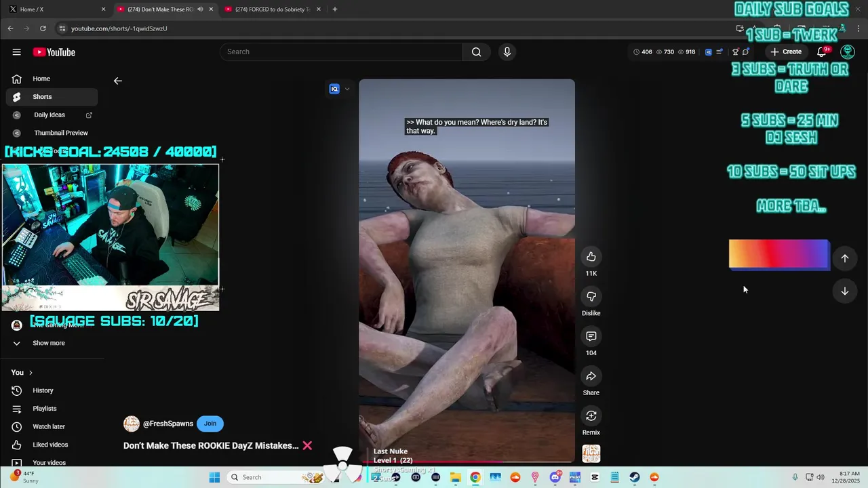This screenshot has height=488, width=868.
Task: Open the trophy icon in header toolbar
Action: pos(735,52)
